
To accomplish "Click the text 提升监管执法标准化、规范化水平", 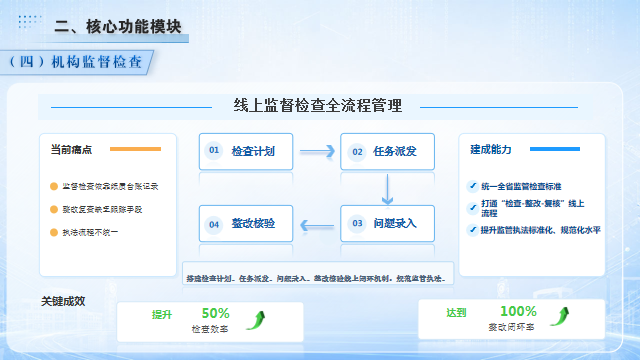I will [x=541, y=230].
